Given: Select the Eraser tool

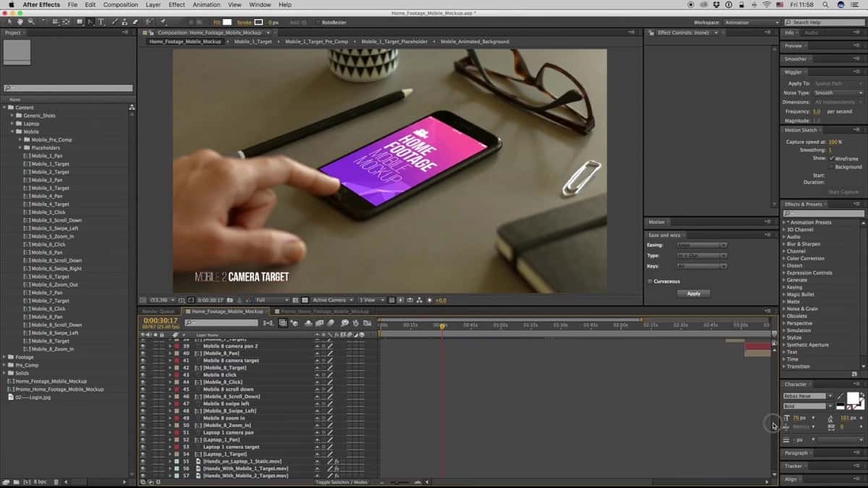Looking at the screenshot, I should coord(135,22).
